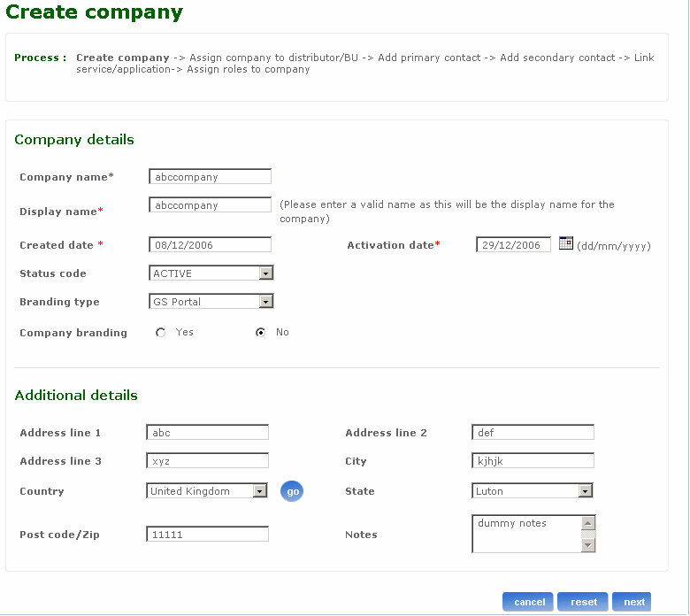Viewport: 690px width, 616px height.
Task: Click the Post code/Zip input
Action: point(208,535)
